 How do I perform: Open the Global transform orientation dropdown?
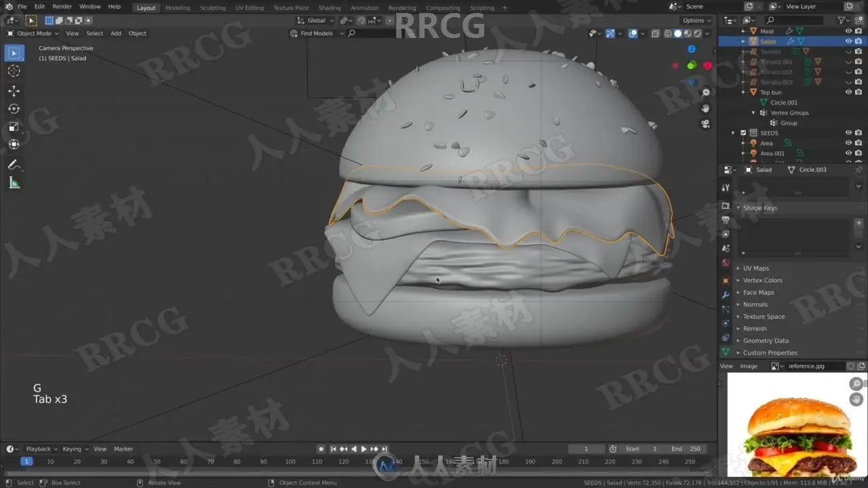(x=316, y=20)
